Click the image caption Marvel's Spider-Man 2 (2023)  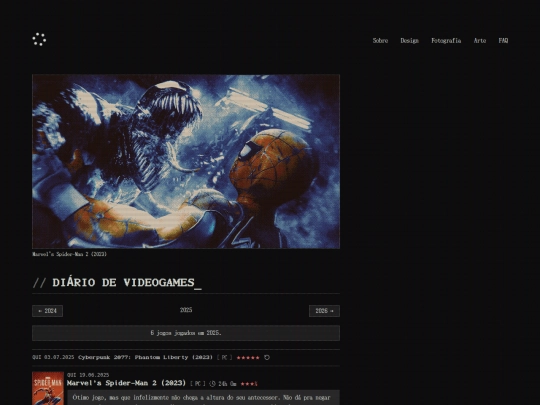pyautogui.click(x=70, y=254)
